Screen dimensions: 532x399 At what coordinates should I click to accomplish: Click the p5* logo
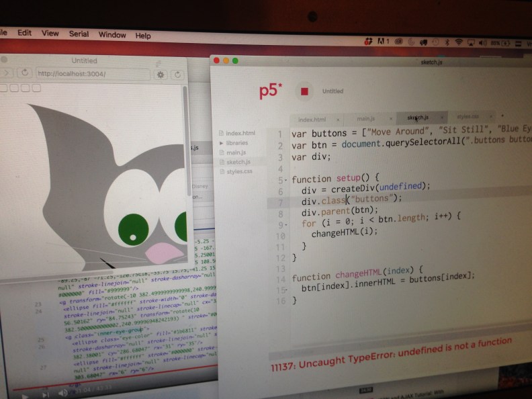pyautogui.click(x=271, y=91)
